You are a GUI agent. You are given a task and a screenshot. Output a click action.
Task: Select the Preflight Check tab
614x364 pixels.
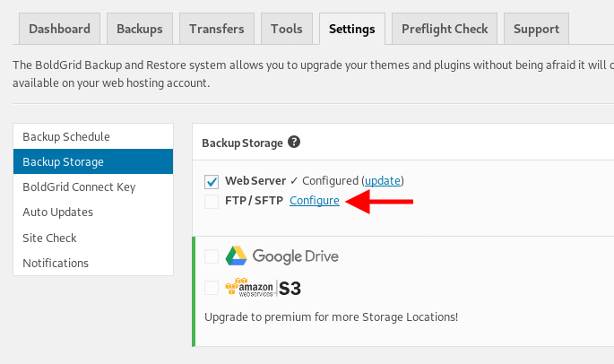(445, 29)
